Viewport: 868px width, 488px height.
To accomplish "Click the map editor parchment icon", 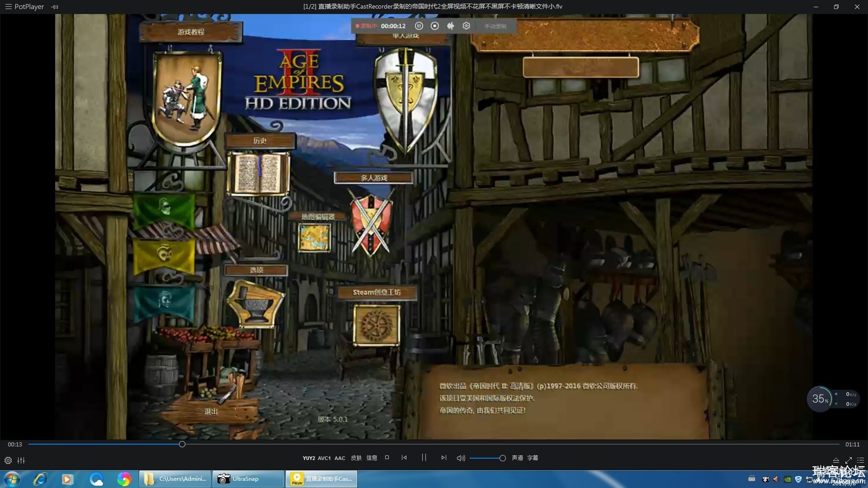I will (315, 237).
